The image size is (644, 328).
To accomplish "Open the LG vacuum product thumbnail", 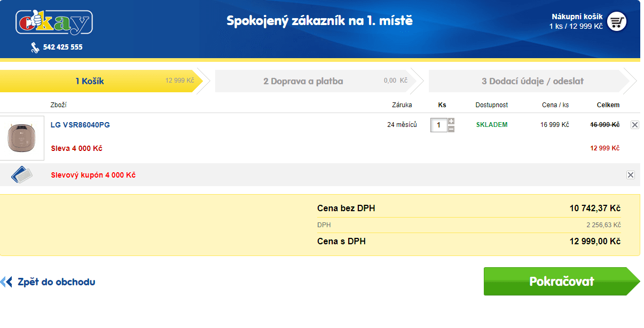I will (x=22, y=138).
